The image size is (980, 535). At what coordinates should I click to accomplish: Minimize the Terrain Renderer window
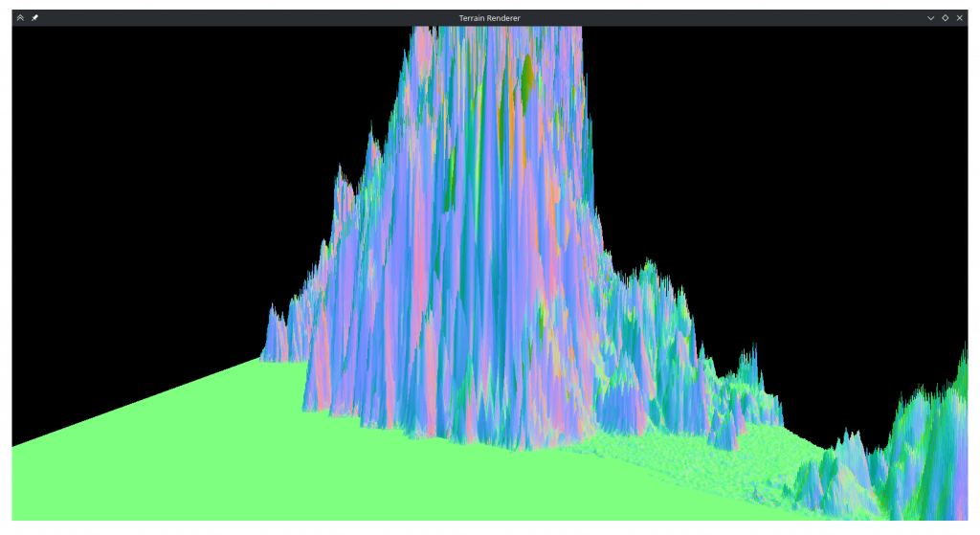pos(930,17)
